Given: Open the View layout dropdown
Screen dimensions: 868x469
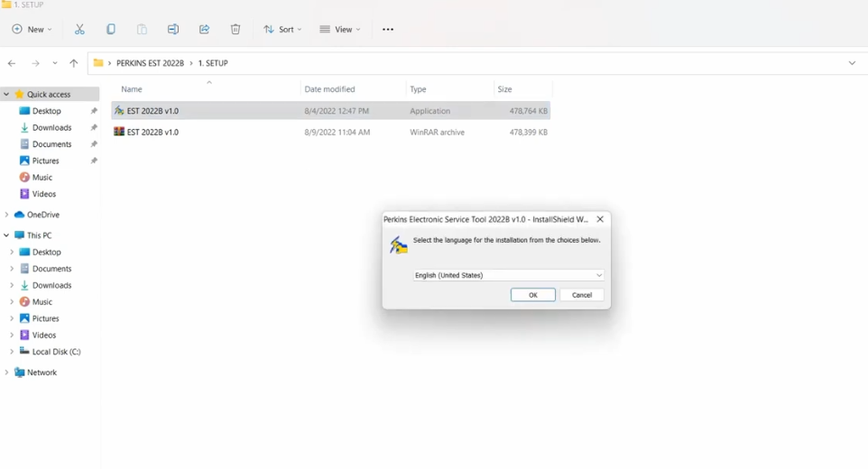Looking at the screenshot, I should [x=340, y=29].
